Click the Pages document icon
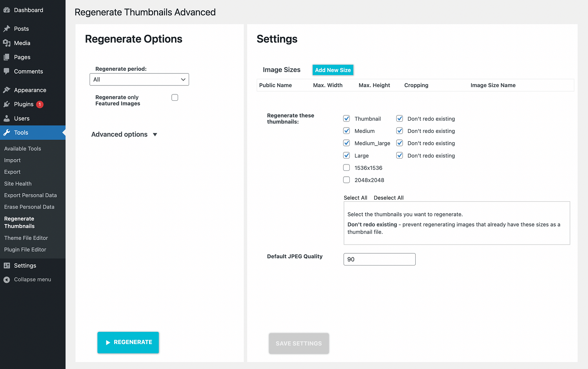This screenshot has height=369, width=588. (x=6, y=57)
